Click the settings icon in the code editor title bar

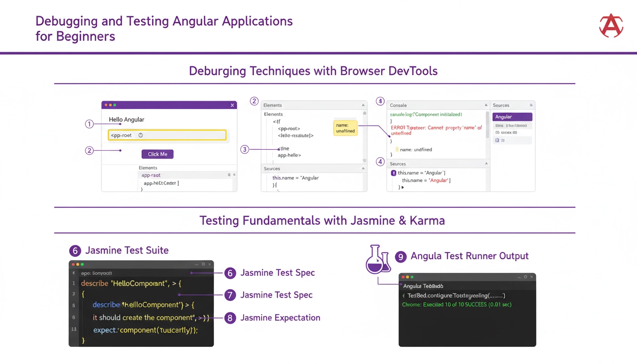[203, 264]
